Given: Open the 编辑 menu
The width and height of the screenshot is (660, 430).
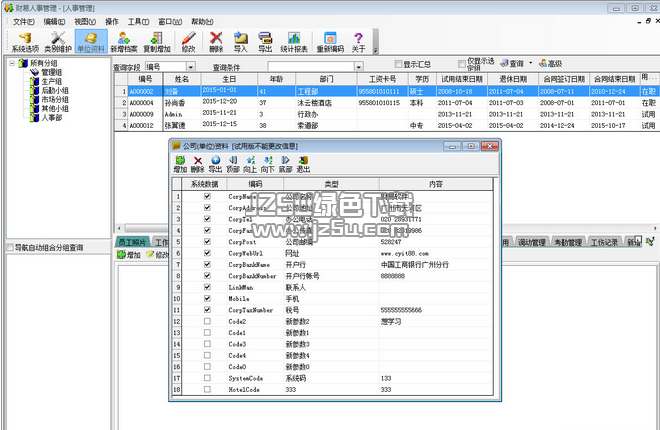Looking at the screenshot, I should point(54,21).
